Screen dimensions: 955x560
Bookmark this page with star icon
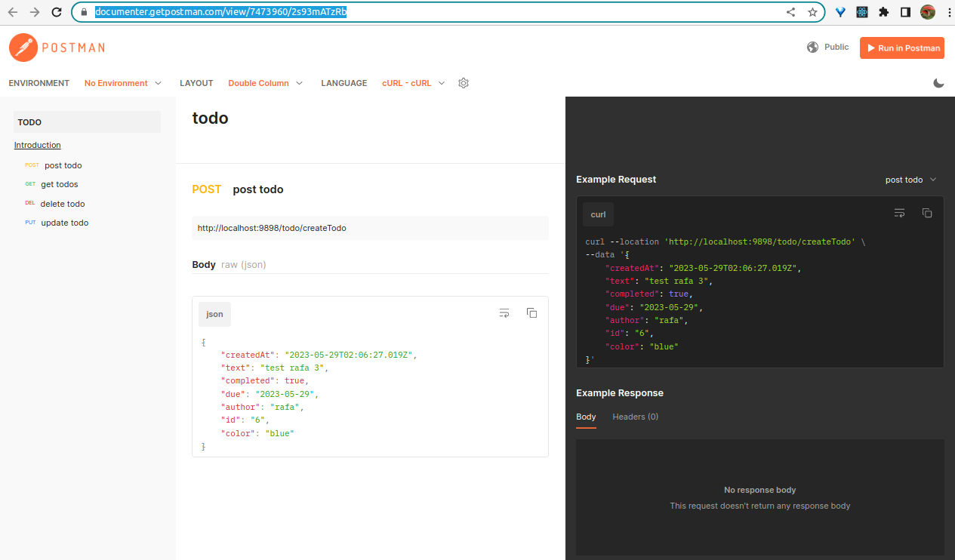click(812, 12)
